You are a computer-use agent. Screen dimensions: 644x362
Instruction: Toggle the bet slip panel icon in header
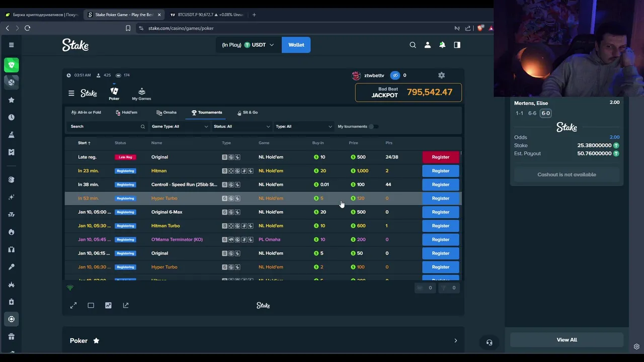pos(457,45)
